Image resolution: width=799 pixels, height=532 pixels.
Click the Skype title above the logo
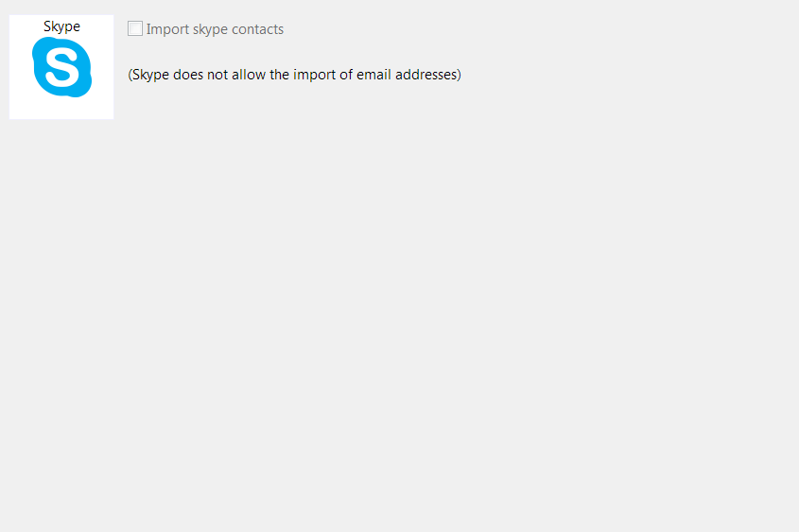(x=61, y=26)
